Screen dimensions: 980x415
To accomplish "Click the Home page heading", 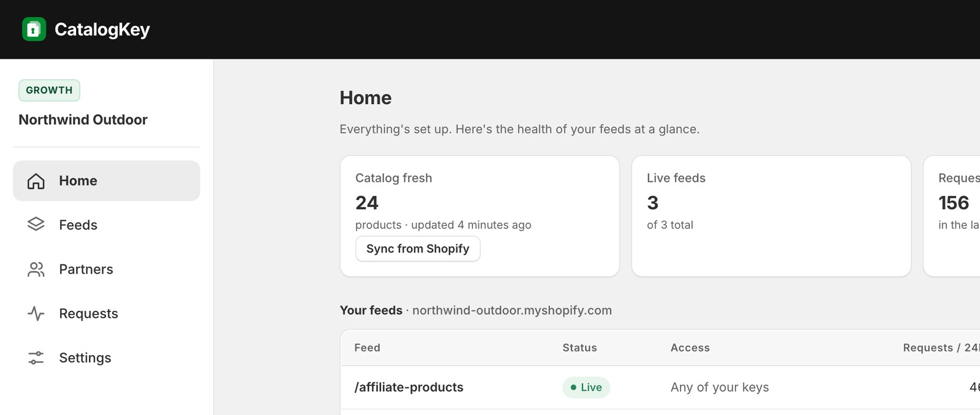I will [x=366, y=98].
